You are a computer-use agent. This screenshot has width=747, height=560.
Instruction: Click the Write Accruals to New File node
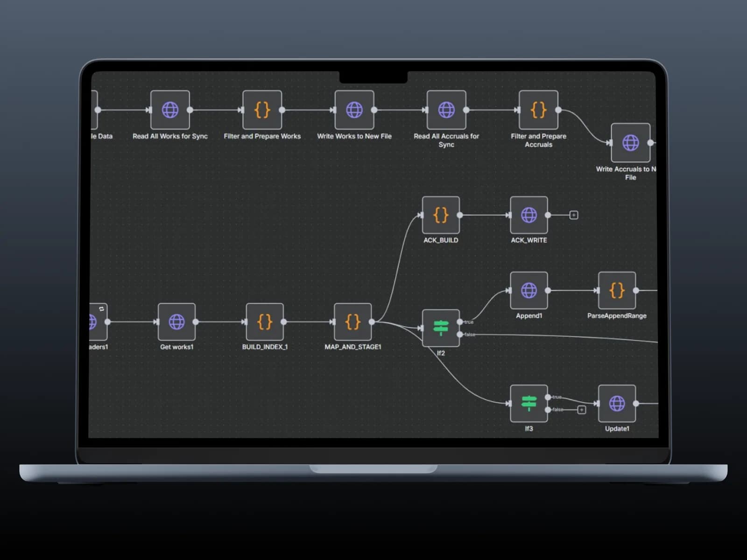[x=630, y=143]
